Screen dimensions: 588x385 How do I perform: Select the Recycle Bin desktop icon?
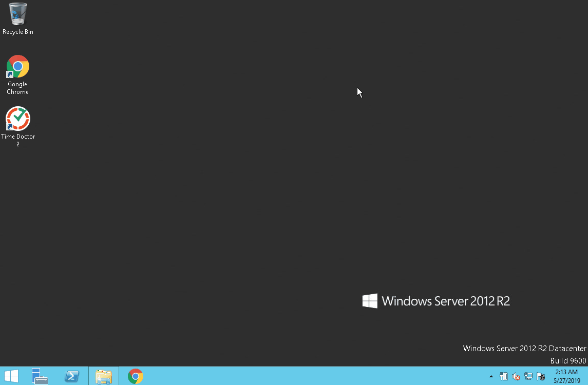click(x=17, y=14)
